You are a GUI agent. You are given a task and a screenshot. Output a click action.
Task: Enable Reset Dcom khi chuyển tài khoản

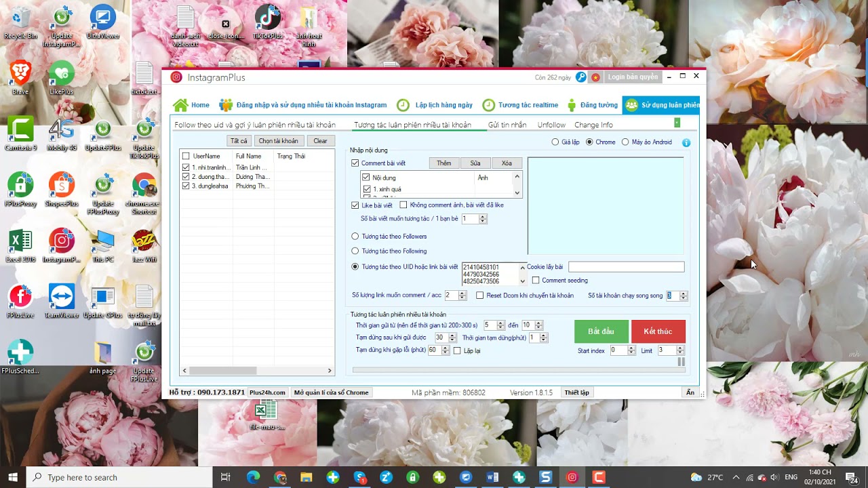pyautogui.click(x=480, y=296)
